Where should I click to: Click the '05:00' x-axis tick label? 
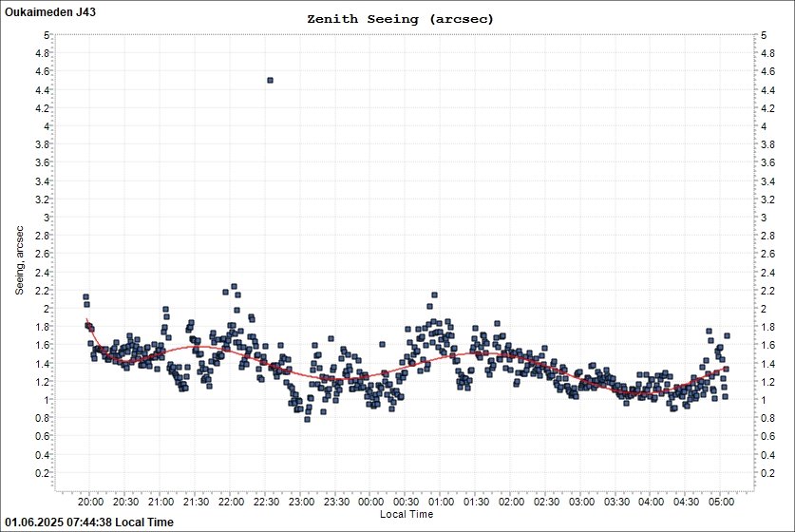(x=721, y=502)
